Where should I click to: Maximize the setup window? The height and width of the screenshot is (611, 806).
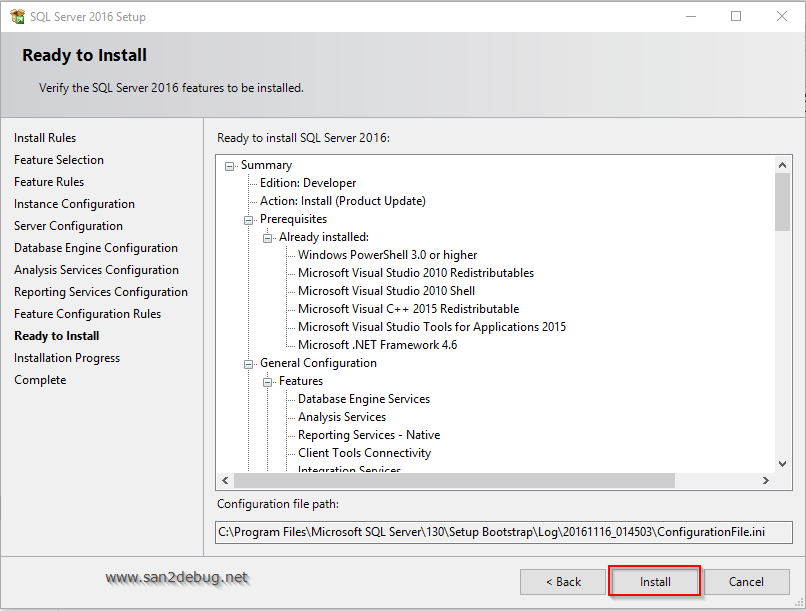[736, 16]
